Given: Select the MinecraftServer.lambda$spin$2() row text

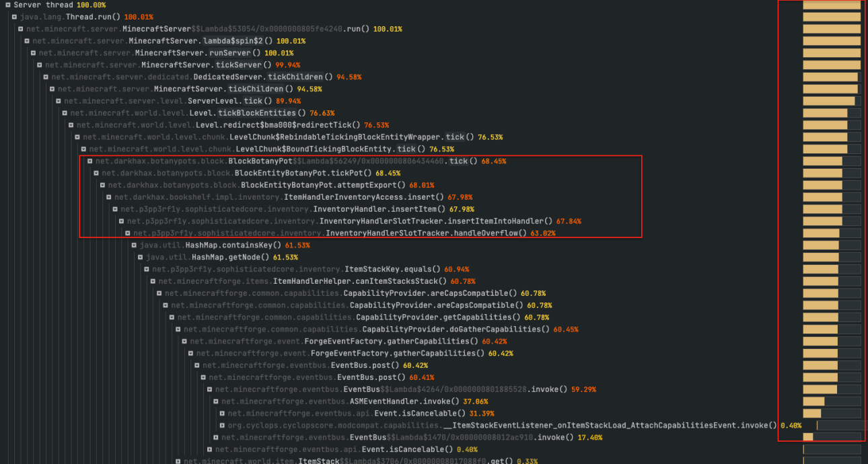Looking at the screenshot, I should 169,41.
